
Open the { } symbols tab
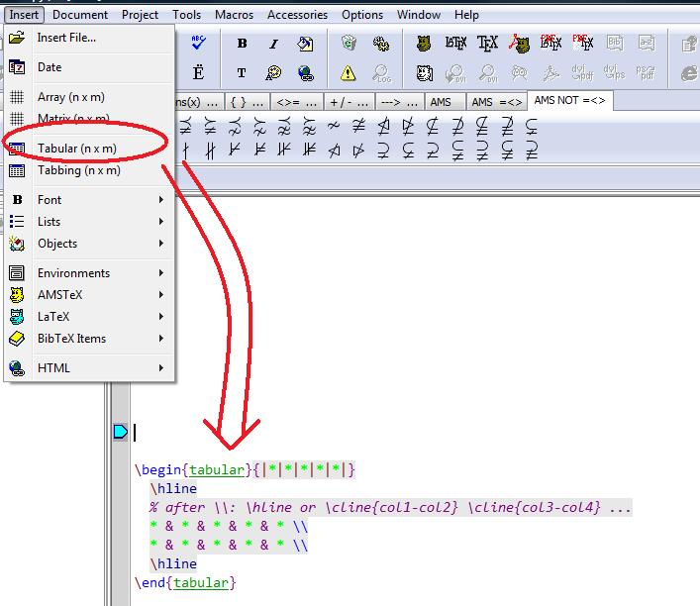(x=247, y=102)
